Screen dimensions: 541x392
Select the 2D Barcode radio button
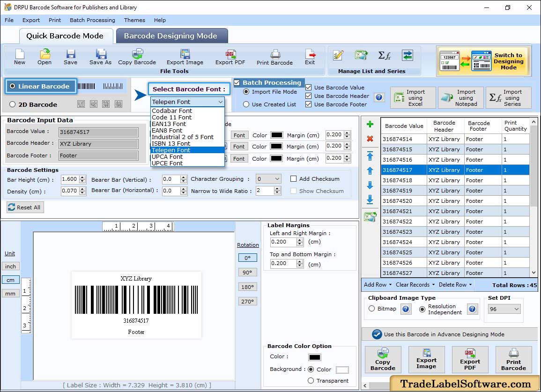pos(13,104)
